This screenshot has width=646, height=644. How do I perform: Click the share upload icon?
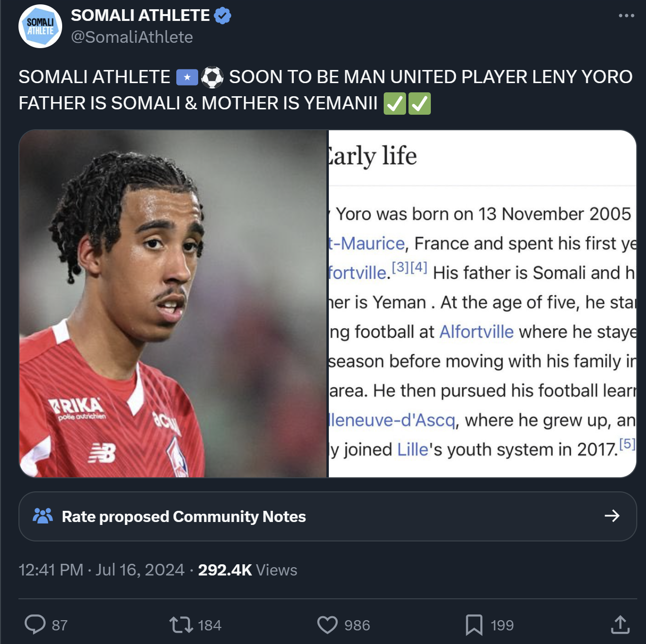click(x=620, y=625)
